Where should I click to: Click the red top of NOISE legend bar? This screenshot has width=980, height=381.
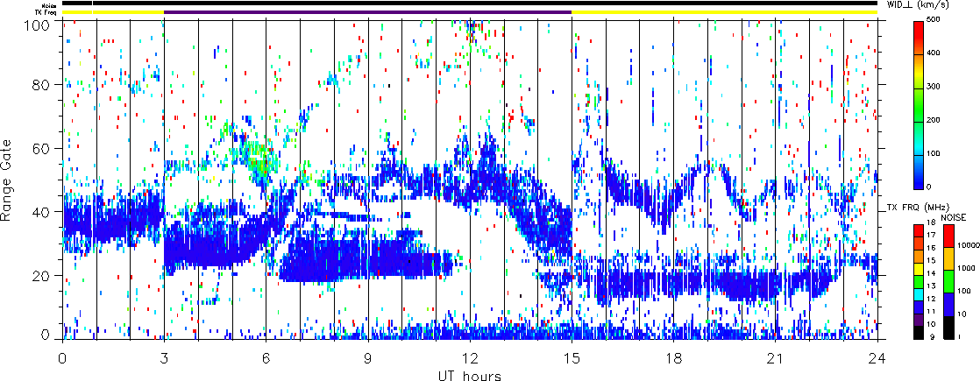point(948,233)
